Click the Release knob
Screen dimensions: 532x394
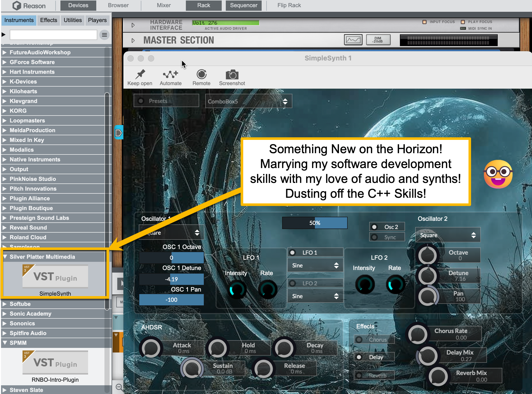263,369
